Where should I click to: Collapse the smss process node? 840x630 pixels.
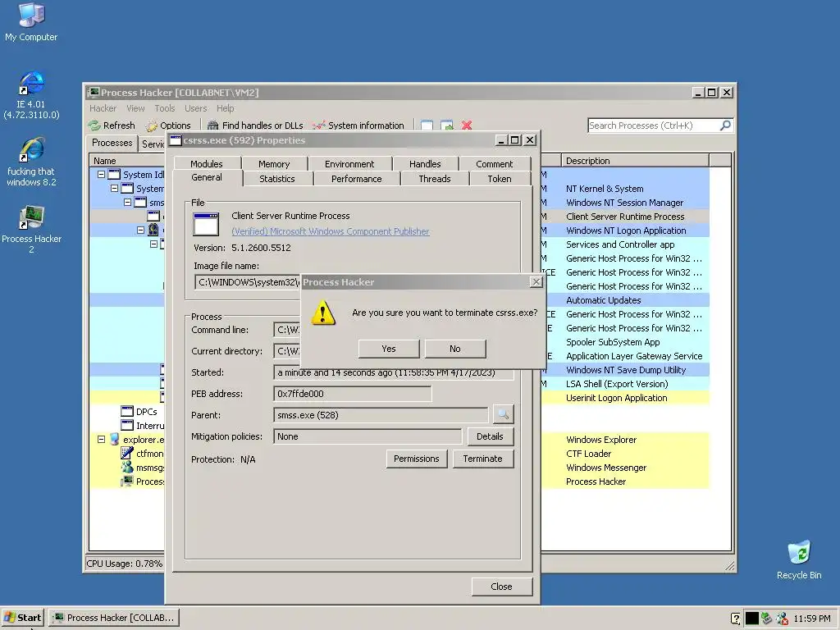point(127,202)
